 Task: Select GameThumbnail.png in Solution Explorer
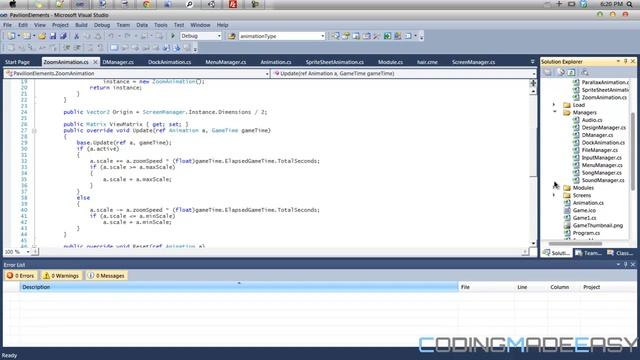click(598, 225)
